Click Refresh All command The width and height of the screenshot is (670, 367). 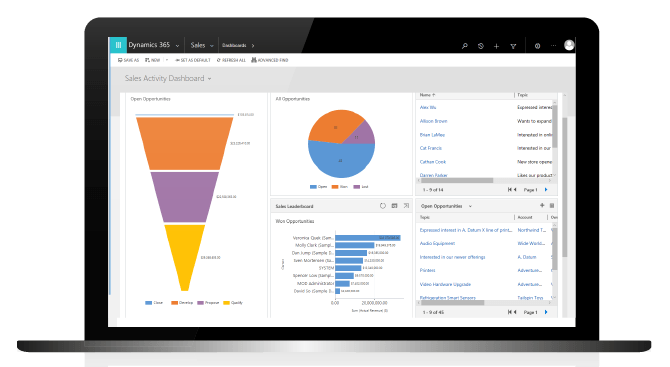pos(231,60)
